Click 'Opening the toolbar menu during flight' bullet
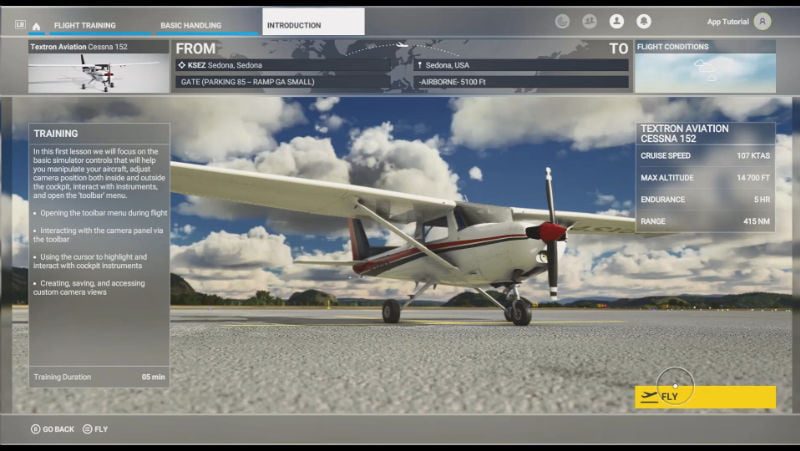Screen dimensions: 800x451 click(x=100, y=213)
